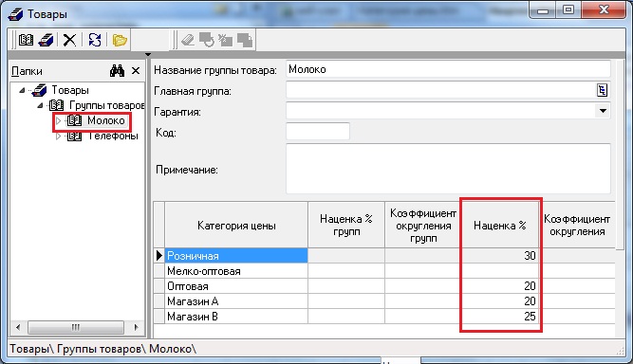Click the Товары title bar app icon

[x=15, y=14]
